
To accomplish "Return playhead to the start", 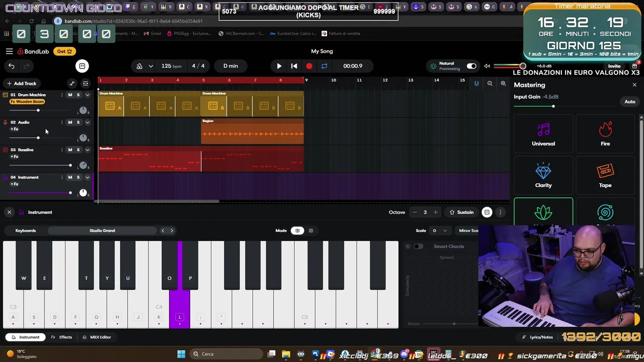I will 294,66.
